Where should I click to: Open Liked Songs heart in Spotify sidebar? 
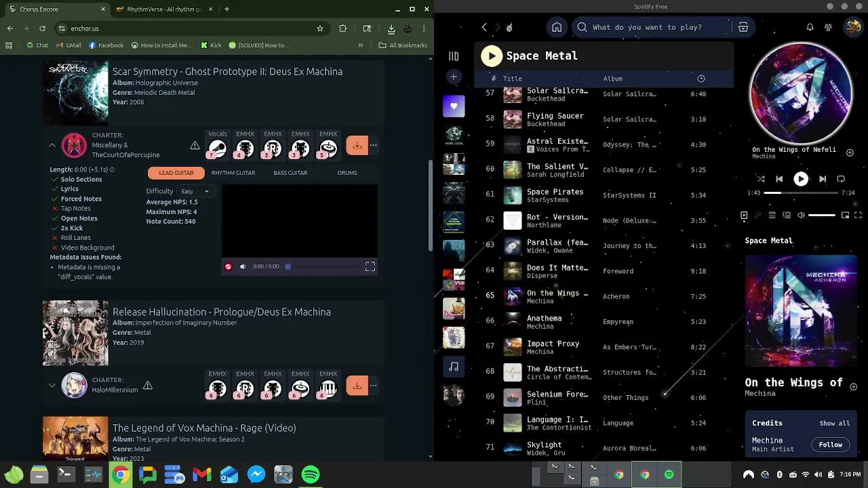(x=454, y=106)
